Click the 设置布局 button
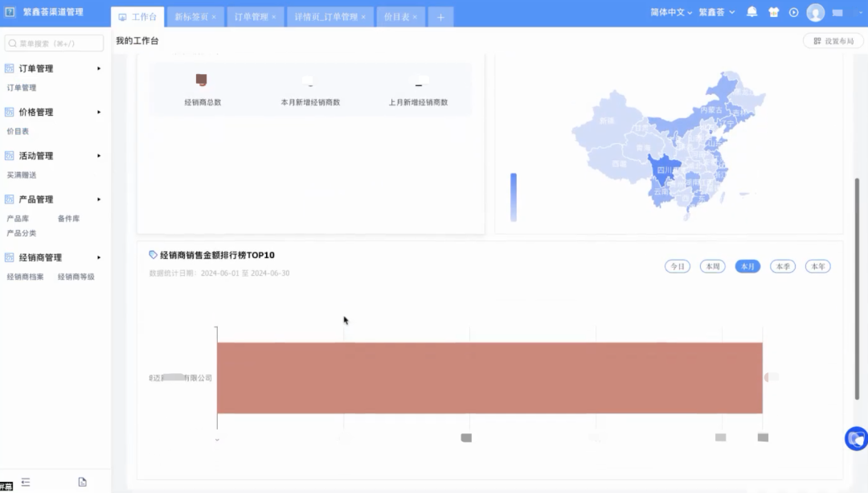The image size is (868, 493). 834,41
